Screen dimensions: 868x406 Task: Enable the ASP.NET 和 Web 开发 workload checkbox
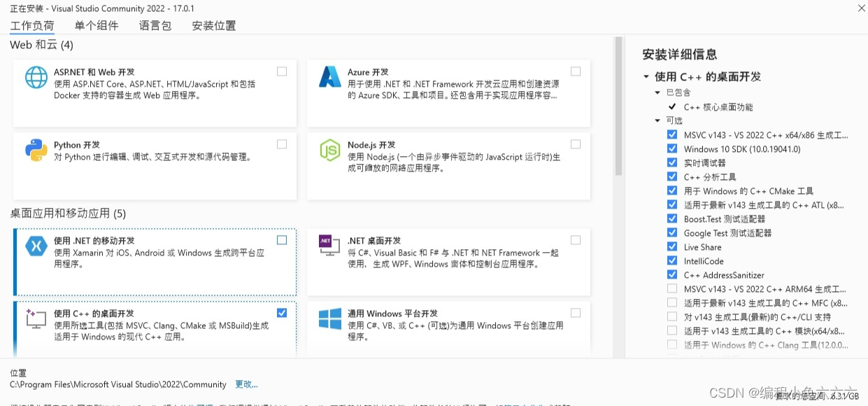coord(282,71)
